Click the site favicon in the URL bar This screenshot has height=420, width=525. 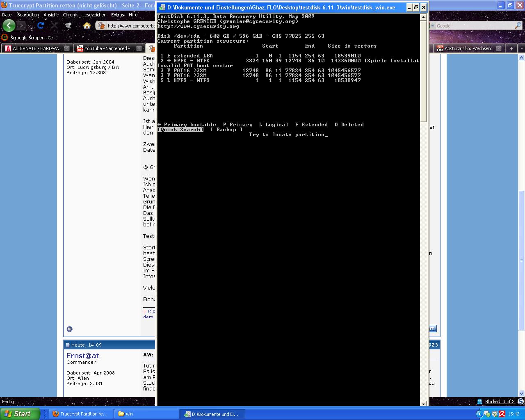click(x=101, y=25)
